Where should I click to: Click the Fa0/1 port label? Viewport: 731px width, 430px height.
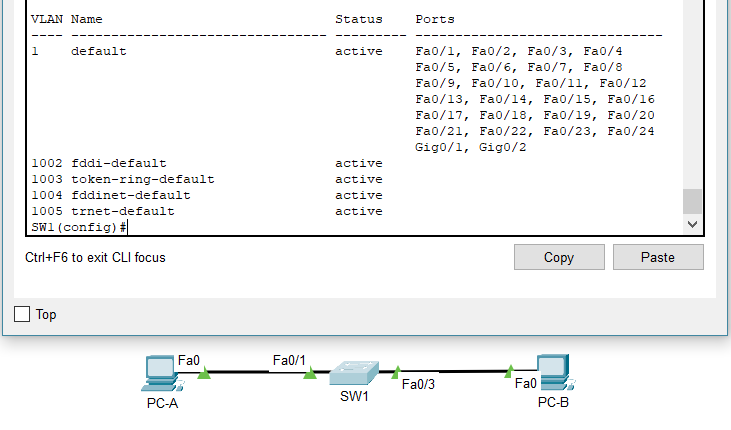click(x=289, y=359)
